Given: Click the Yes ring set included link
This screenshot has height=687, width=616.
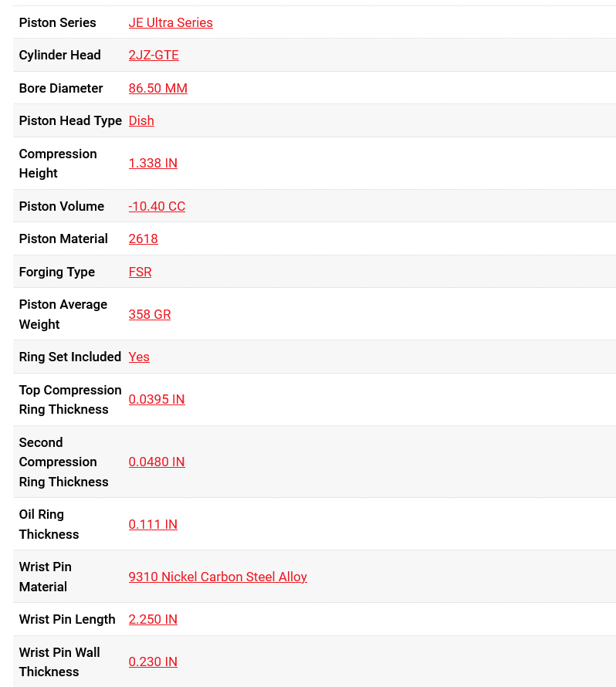Looking at the screenshot, I should click(x=139, y=357).
